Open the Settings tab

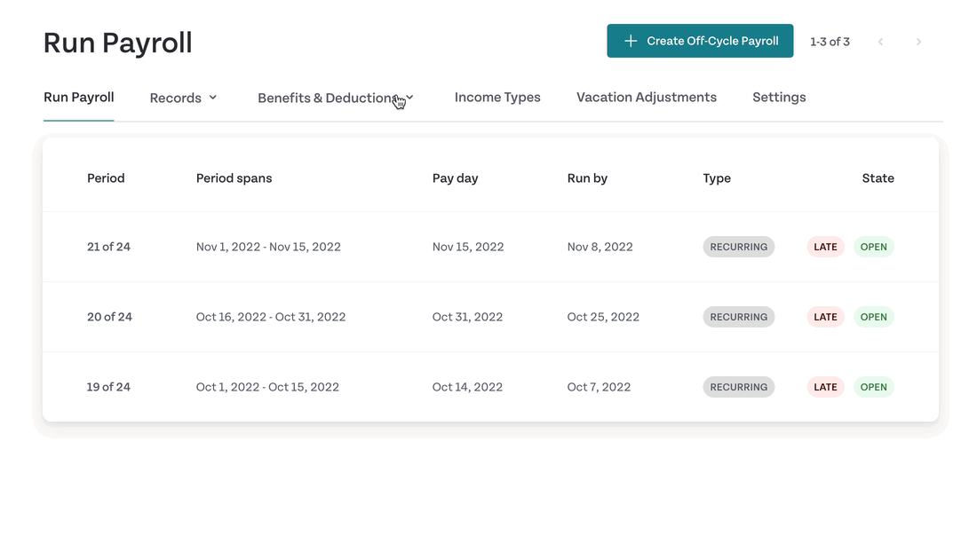(779, 97)
